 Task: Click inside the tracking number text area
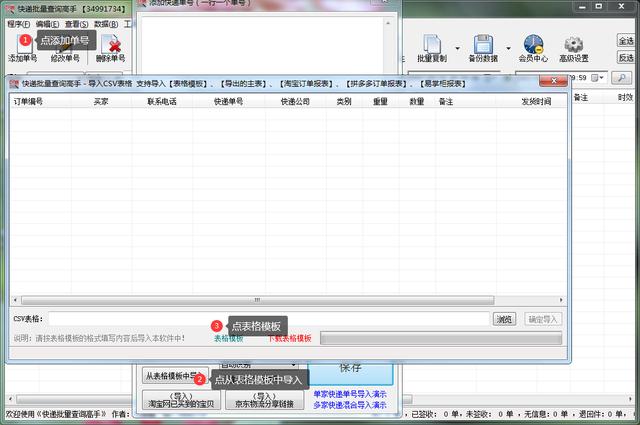[x=262, y=44]
